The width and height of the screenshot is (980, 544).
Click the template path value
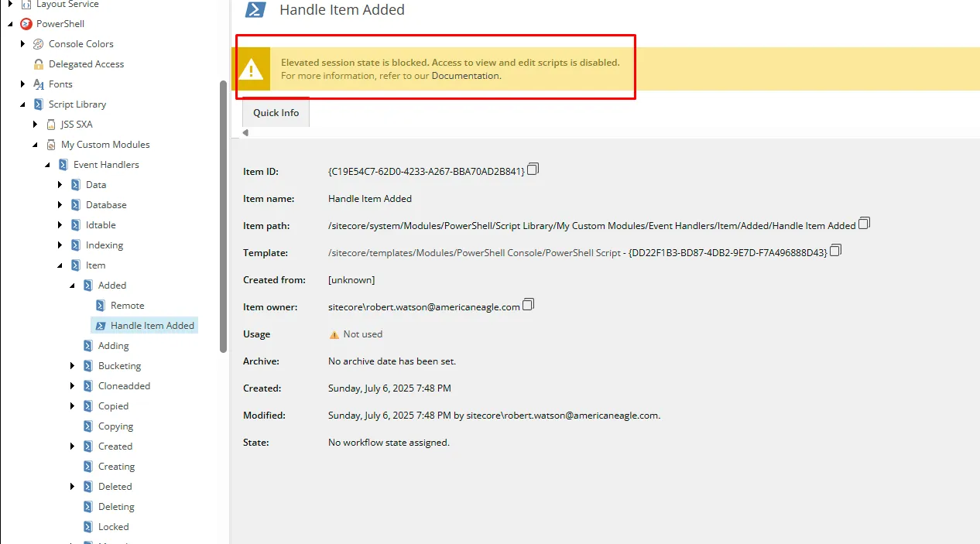click(x=578, y=252)
